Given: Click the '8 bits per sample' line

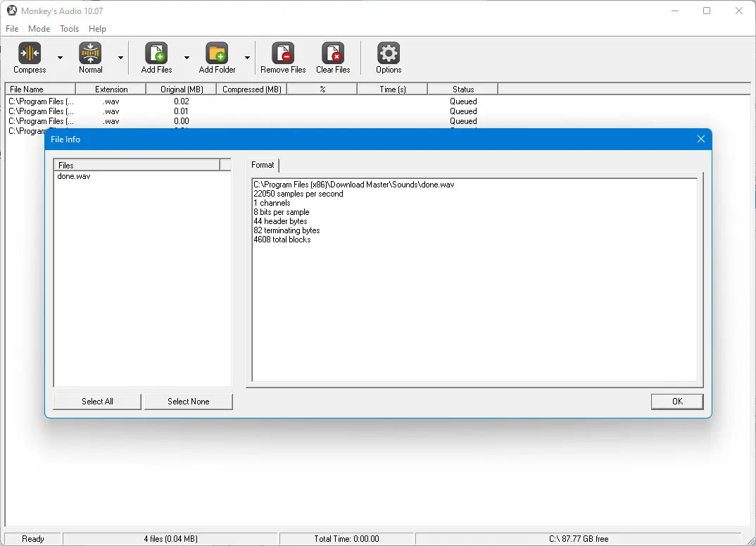Looking at the screenshot, I should (282, 212).
